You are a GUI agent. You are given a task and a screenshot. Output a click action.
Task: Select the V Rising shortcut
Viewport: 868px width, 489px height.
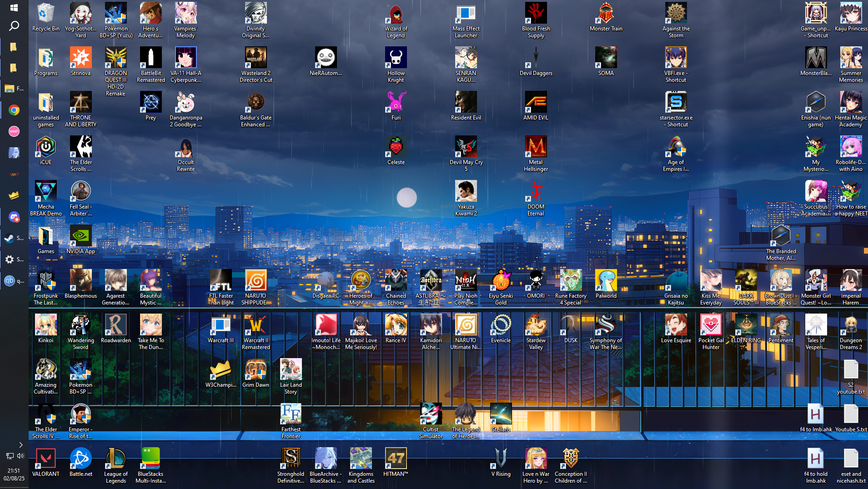pos(501,463)
